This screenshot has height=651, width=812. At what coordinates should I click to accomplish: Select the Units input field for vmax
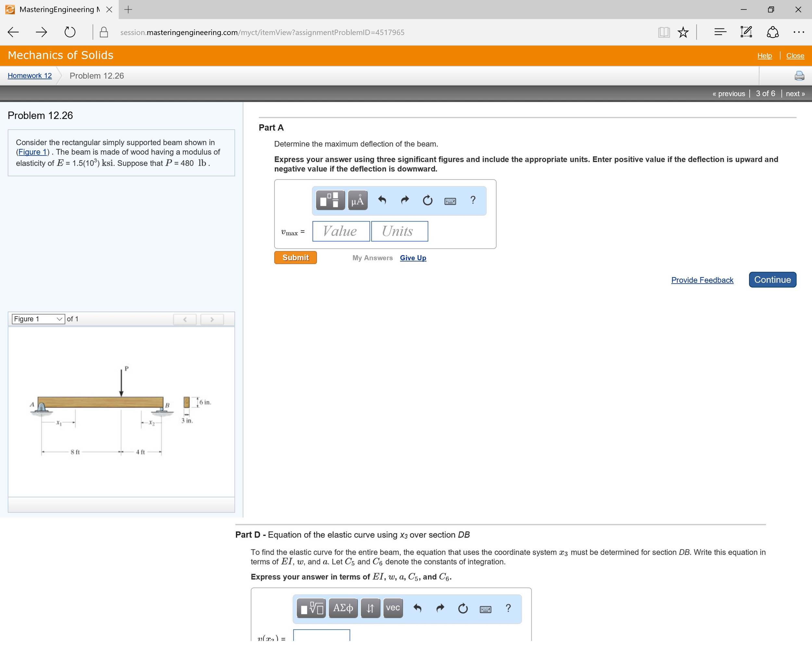tap(399, 232)
